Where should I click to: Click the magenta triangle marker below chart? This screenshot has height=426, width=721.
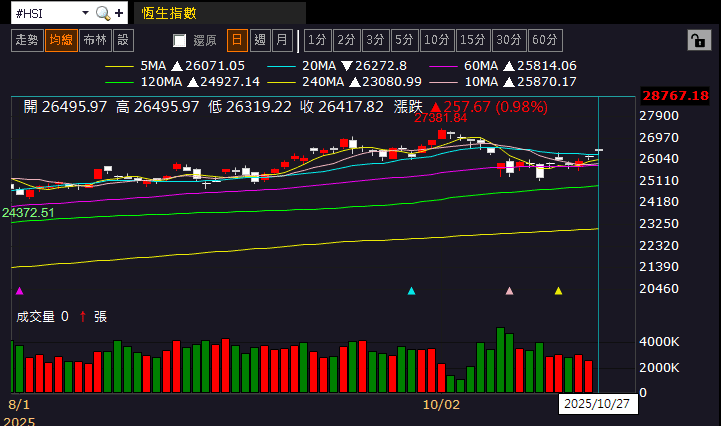(19, 291)
